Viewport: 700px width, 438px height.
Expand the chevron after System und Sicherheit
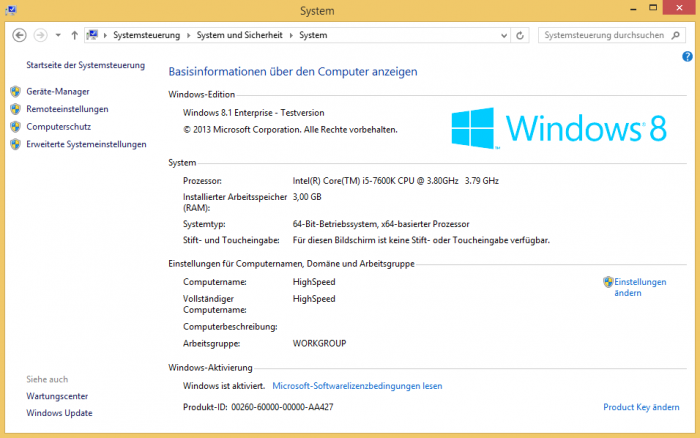291,35
